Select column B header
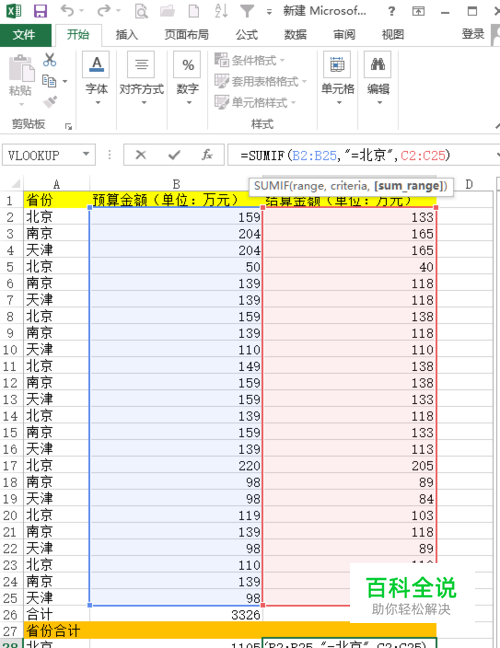 tap(176, 184)
